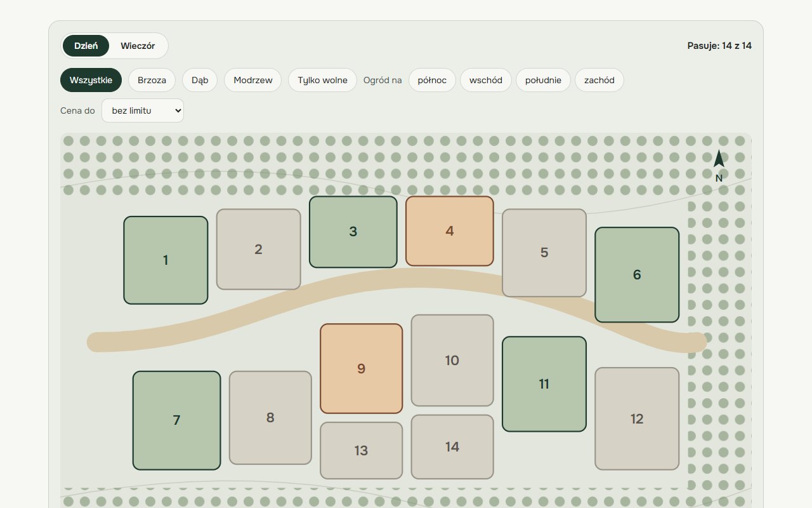The height and width of the screenshot is (508, 812).
Task: Choose orange plot number 4
Action: point(450,231)
